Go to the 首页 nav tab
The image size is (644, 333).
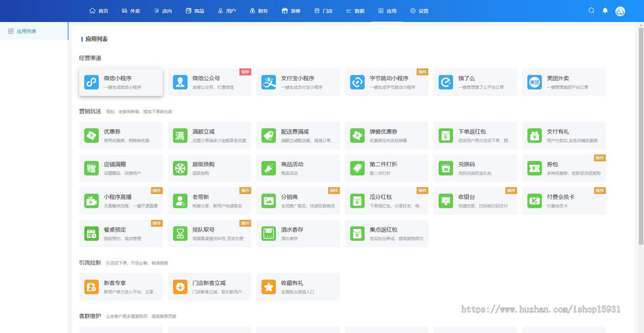(99, 11)
